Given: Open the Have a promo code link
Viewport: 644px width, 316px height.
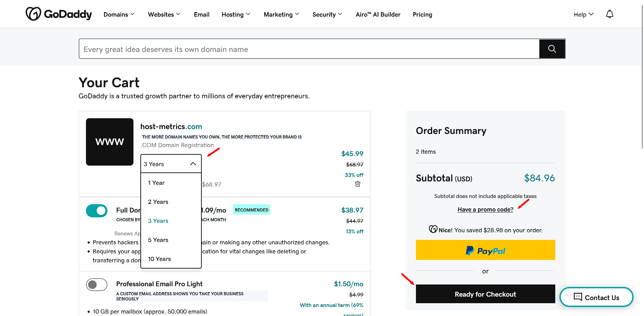Looking at the screenshot, I should 485,209.
